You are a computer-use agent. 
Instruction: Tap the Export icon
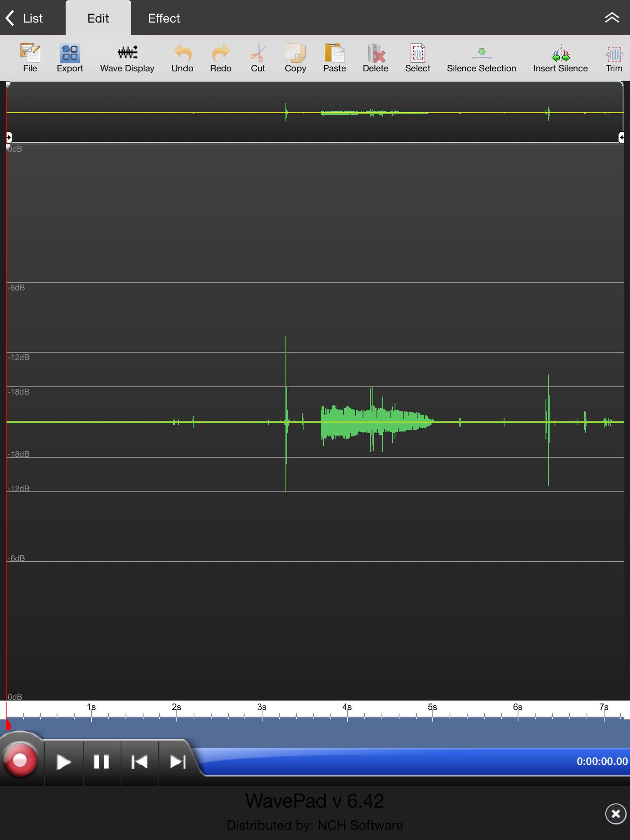click(70, 58)
